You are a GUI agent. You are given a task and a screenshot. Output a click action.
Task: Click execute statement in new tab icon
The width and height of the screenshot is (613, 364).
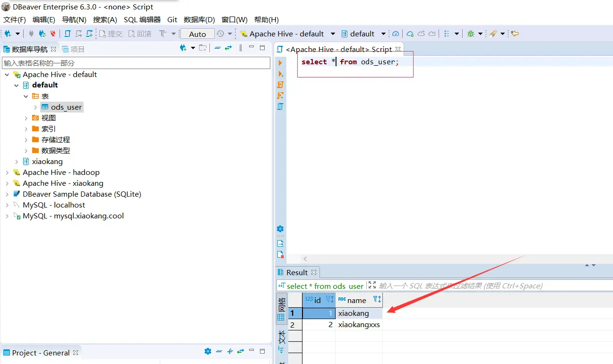click(x=280, y=74)
